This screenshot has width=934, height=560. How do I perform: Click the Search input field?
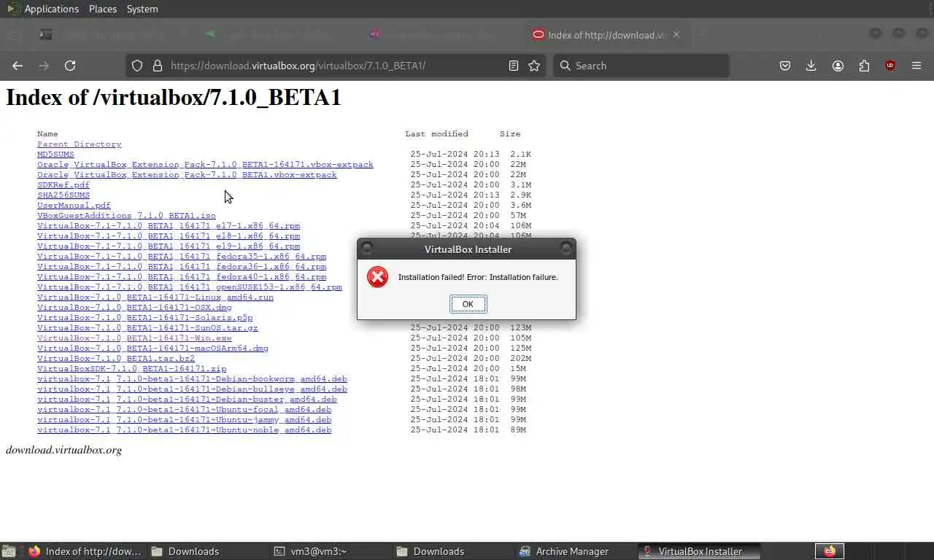coord(642,66)
